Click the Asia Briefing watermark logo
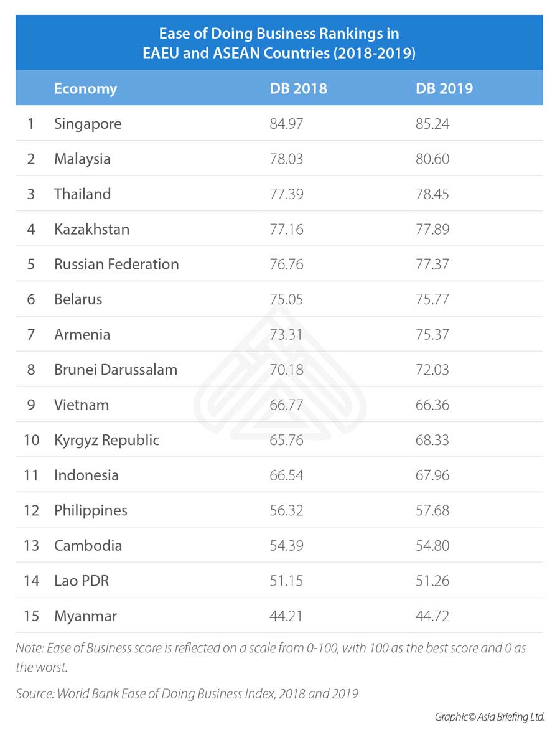 tap(279, 387)
